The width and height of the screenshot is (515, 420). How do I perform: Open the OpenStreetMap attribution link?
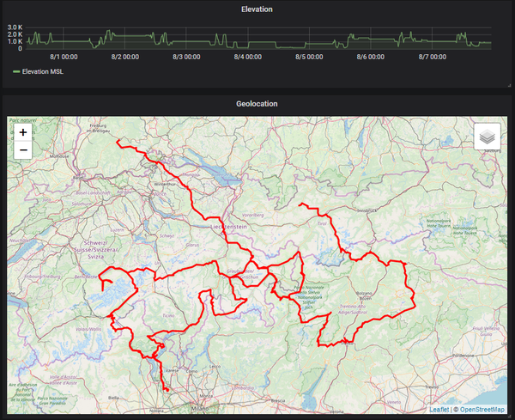click(x=482, y=409)
